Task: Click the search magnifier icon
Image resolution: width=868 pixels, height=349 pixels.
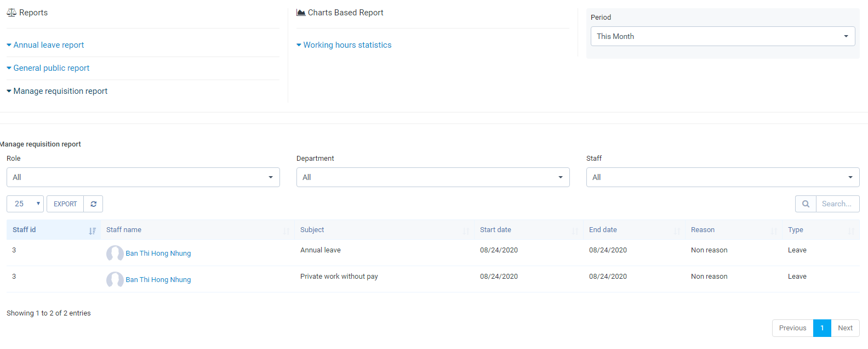Action: [x=806, y=204]
